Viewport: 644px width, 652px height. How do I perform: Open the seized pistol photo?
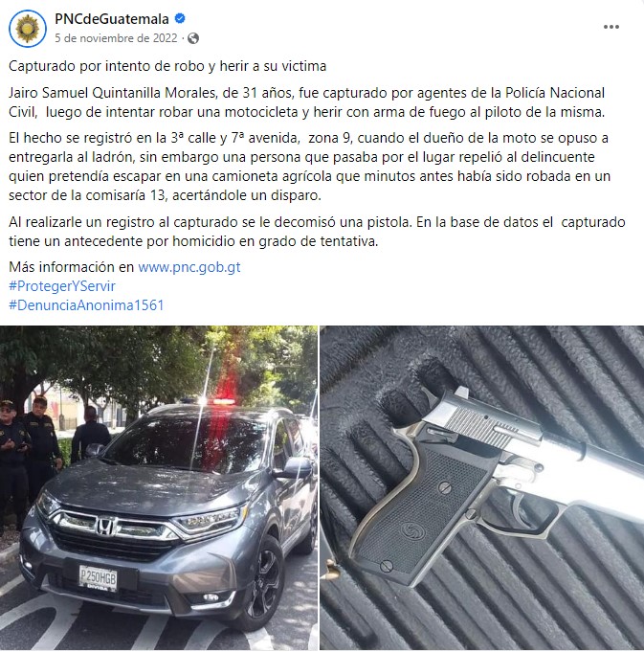(x=482, y=488)
